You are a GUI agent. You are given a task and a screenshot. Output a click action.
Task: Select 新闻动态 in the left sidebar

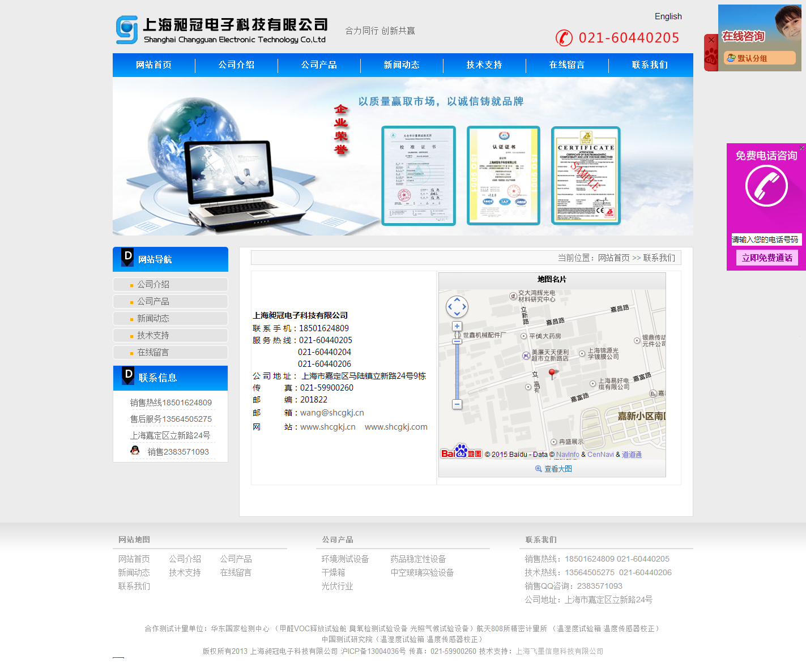(153, 318)
